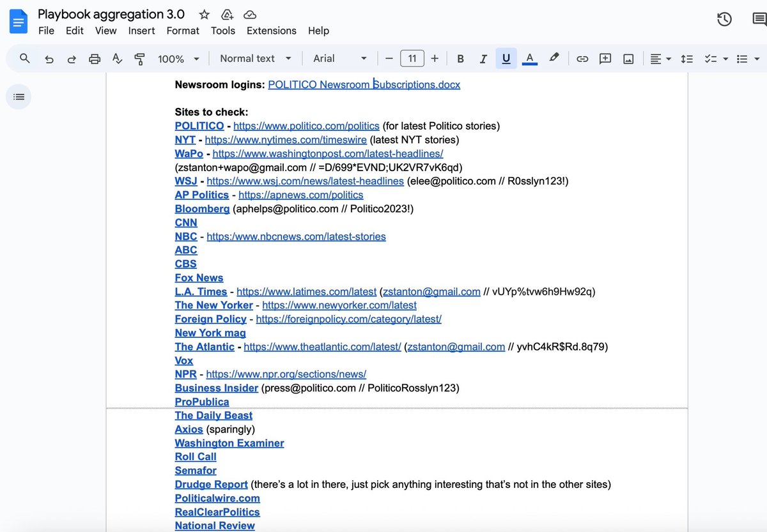This screenshot has height=532, width=767.
Task: Click the Print icon
Action: tap(95, 58)
